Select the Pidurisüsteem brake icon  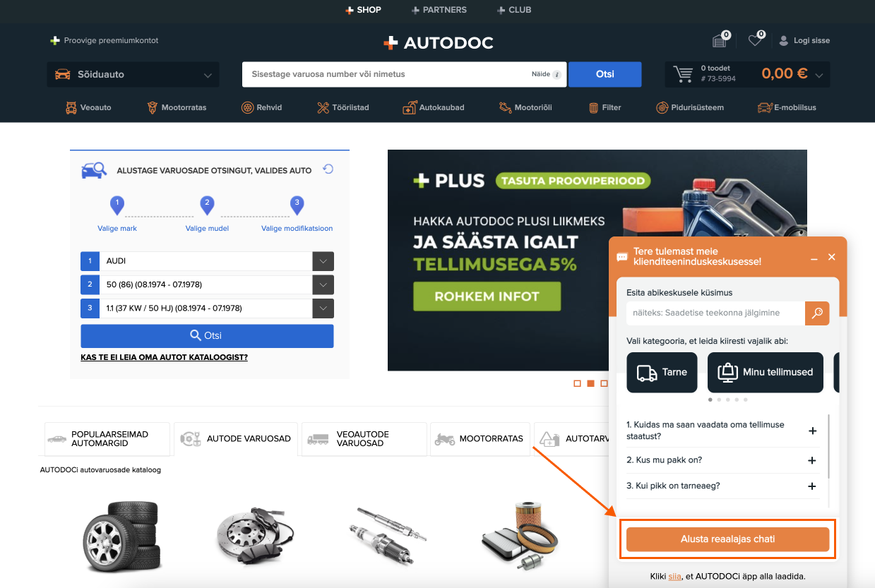pos(662,107)
